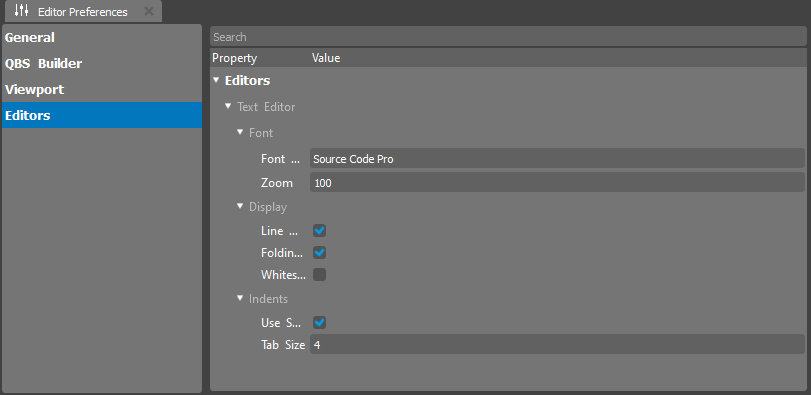Collapse the Text Editor section arrow

pos(228,106)
